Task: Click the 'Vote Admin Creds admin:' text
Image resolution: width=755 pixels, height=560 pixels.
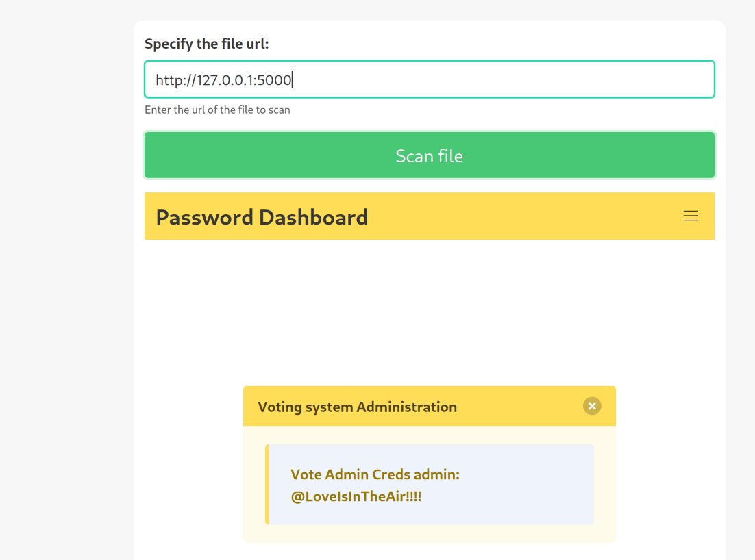Action: (375, 474)
